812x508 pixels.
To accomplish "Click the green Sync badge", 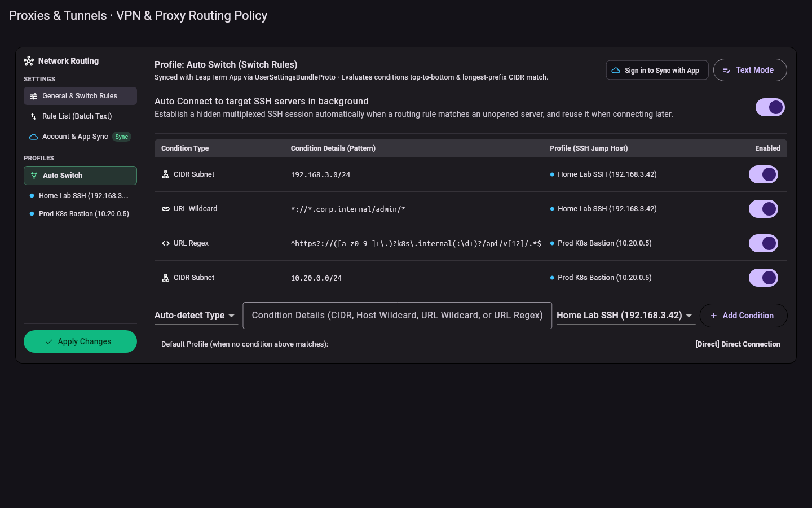I will (122, 137).
